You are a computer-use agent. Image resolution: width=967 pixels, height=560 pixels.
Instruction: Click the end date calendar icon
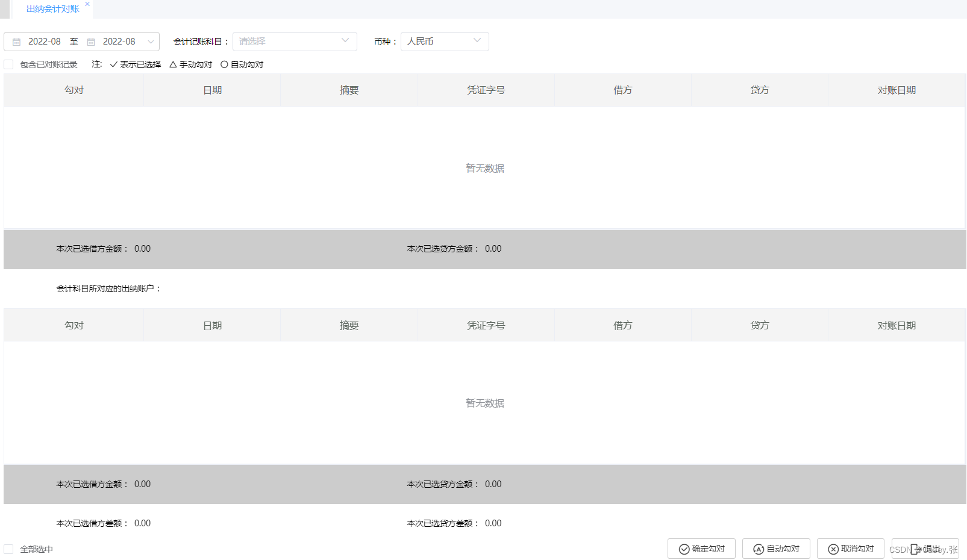pos(92,42)
